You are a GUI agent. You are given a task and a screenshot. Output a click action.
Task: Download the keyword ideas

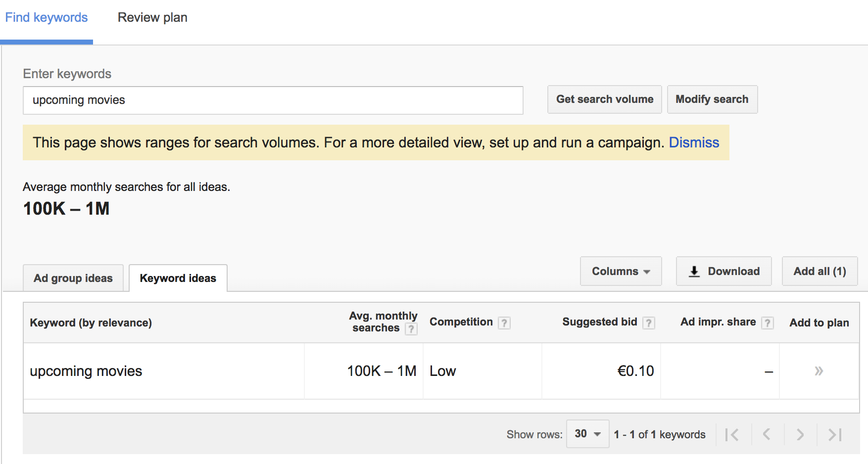[723, 271]
